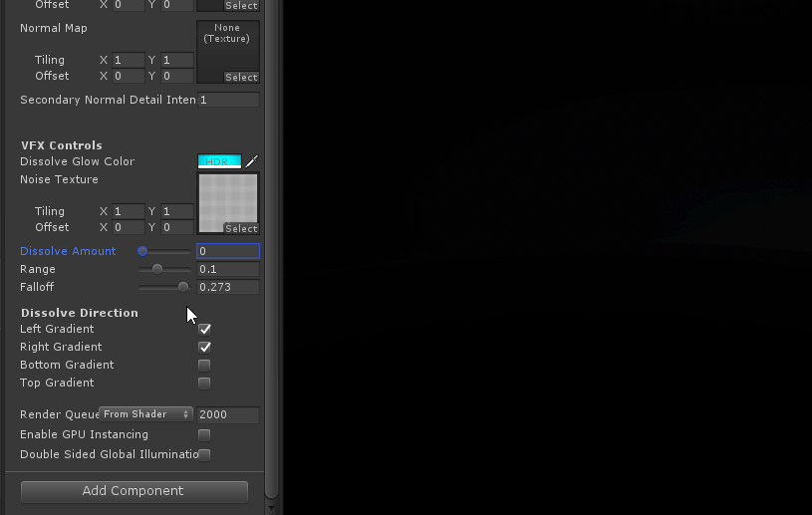The width and height of the screenshot is (812, 515).
Task: Open the eyedropper for Dissolve Glow Color
Action: coord(252,161)
